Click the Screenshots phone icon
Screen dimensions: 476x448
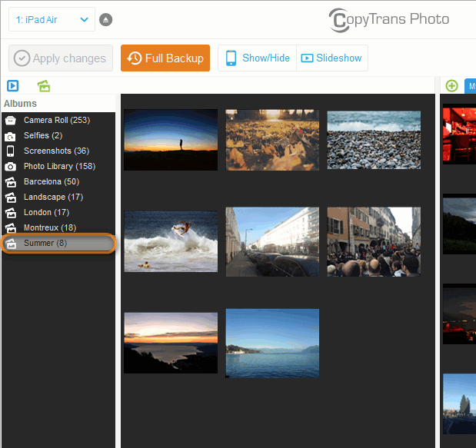(10, 151)
